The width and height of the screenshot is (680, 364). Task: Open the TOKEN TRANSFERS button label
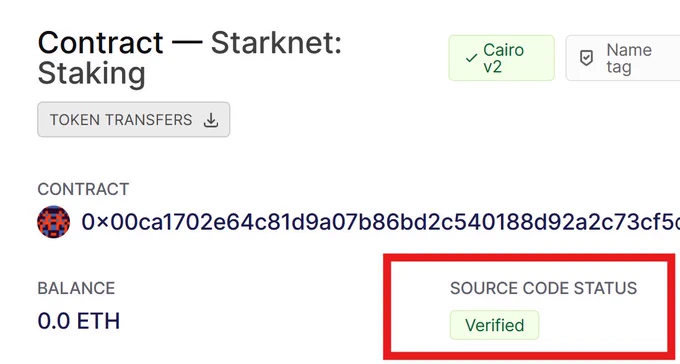coord(121,120)
